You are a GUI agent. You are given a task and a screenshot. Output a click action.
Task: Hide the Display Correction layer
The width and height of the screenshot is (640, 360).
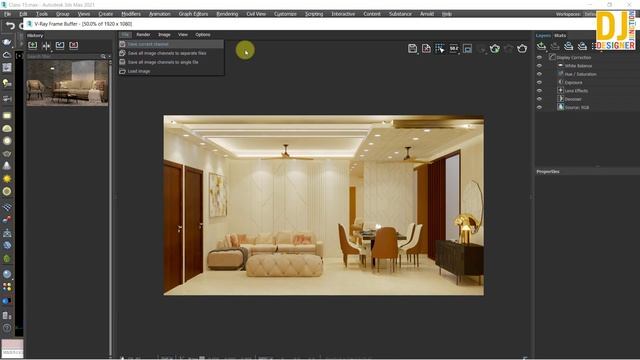(539, 58)
